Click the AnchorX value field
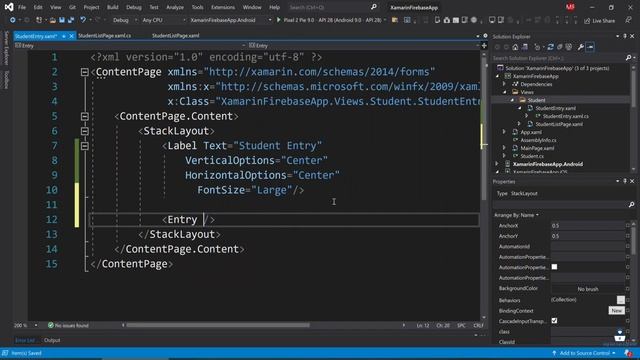The width and height of the screenshot is (640, 360). pos(588,225)
